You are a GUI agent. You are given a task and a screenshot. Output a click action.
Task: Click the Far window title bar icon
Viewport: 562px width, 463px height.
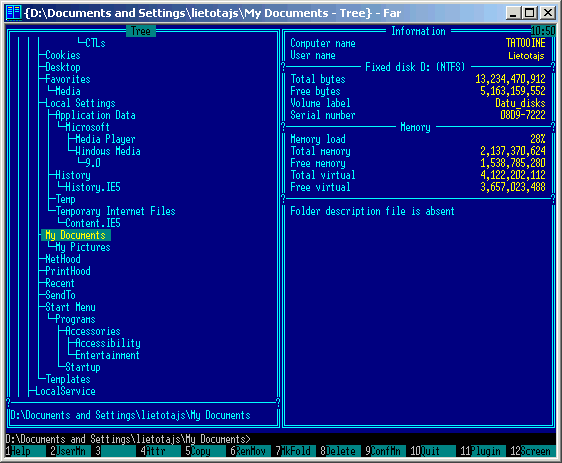[13, 13]
